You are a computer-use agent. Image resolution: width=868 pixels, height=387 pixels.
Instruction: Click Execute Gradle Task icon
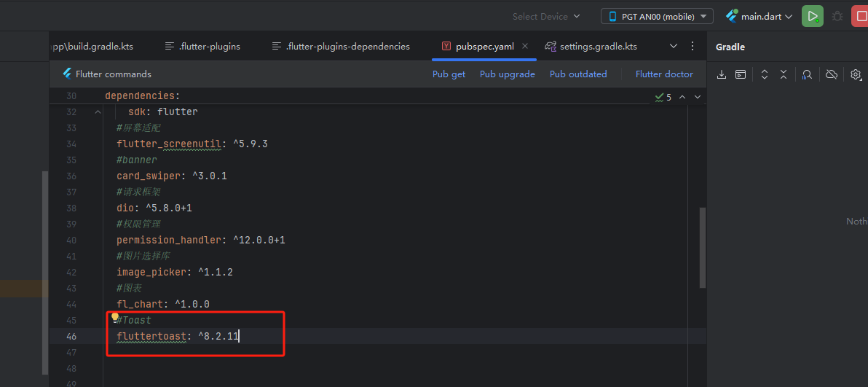(x=741, y=74)
